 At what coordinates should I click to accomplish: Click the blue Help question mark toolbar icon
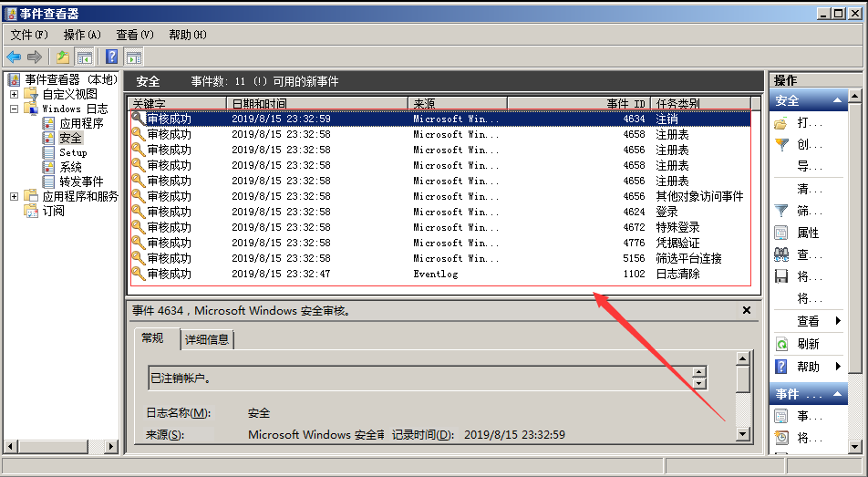[111, 57]
